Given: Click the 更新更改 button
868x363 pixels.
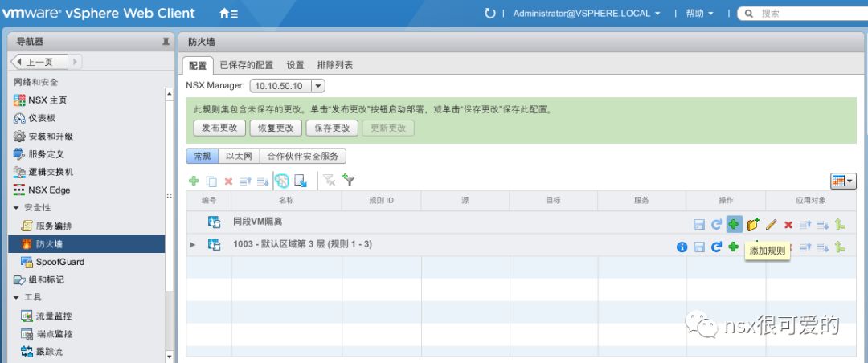Looking at the screenshot, I should (388, 128).
